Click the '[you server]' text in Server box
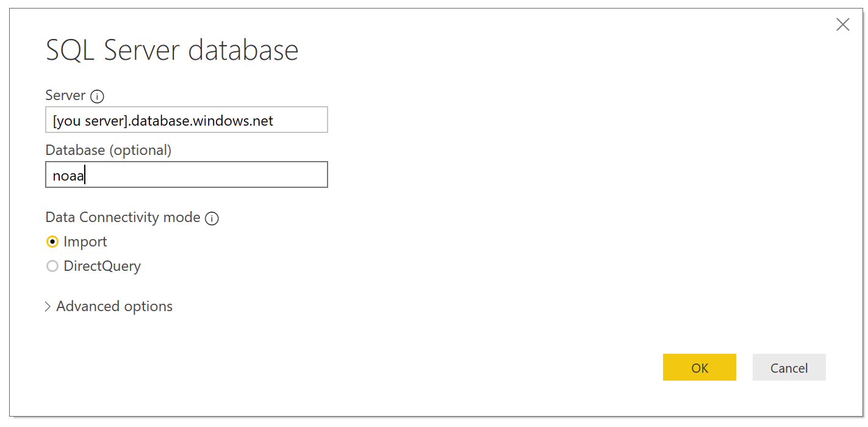This screenshot has width=868, height=427. pos(89,121)
